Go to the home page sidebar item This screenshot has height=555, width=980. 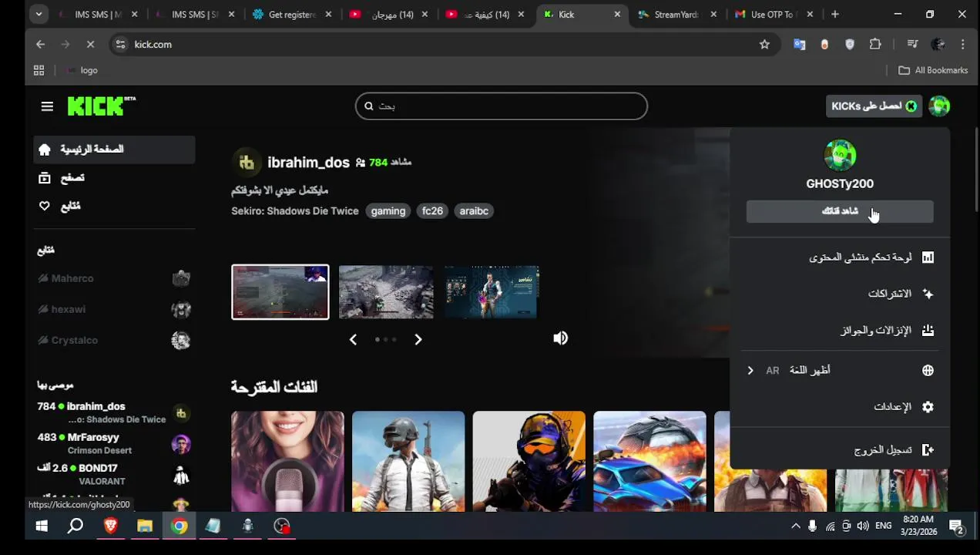click(x=114, y=150)
